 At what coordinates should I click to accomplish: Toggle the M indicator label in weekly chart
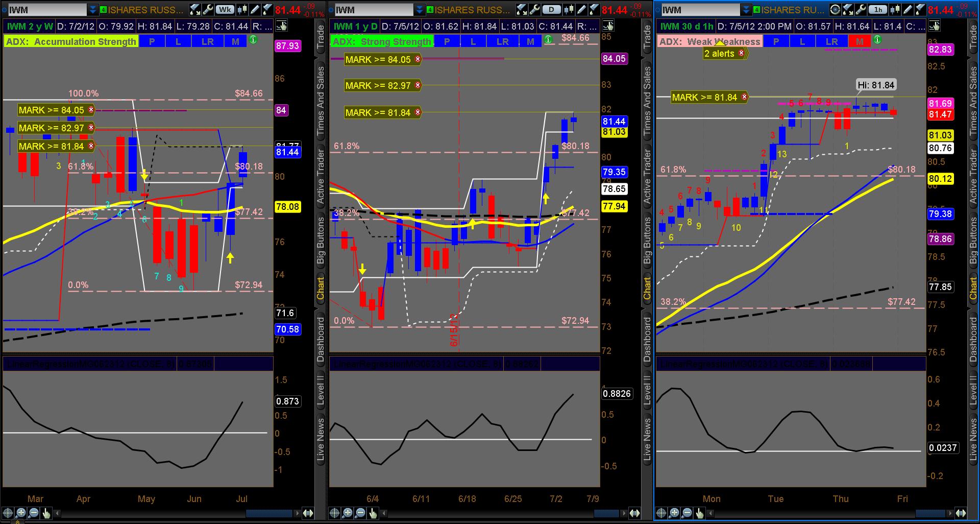pyautogui.click(x=235, y=41)
